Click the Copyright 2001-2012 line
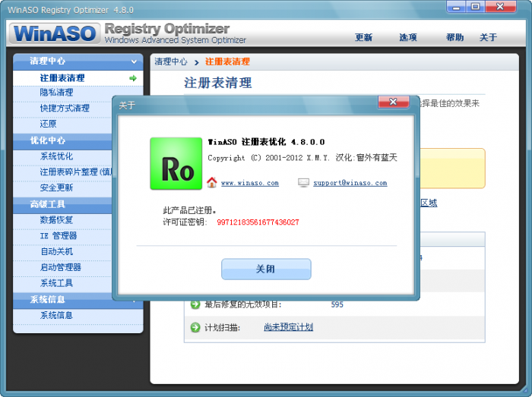 pos(302,158)
